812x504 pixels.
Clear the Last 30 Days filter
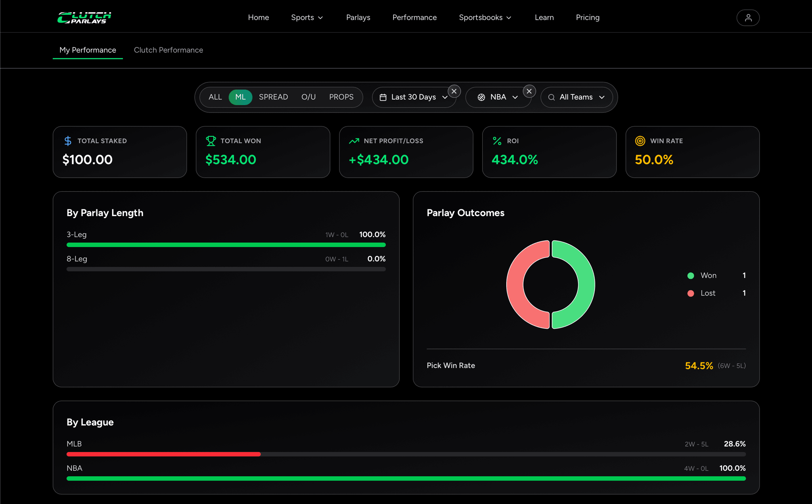click(454, 91)
